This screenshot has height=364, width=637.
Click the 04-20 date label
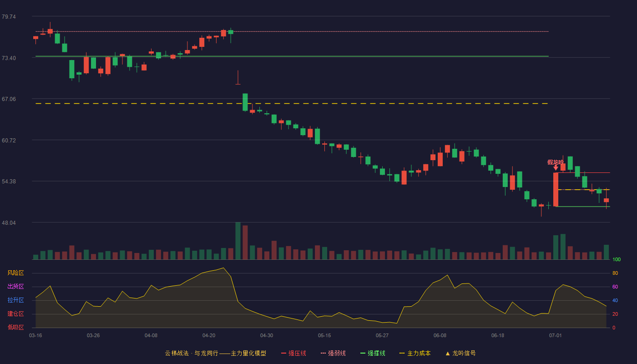click(209, 335)
